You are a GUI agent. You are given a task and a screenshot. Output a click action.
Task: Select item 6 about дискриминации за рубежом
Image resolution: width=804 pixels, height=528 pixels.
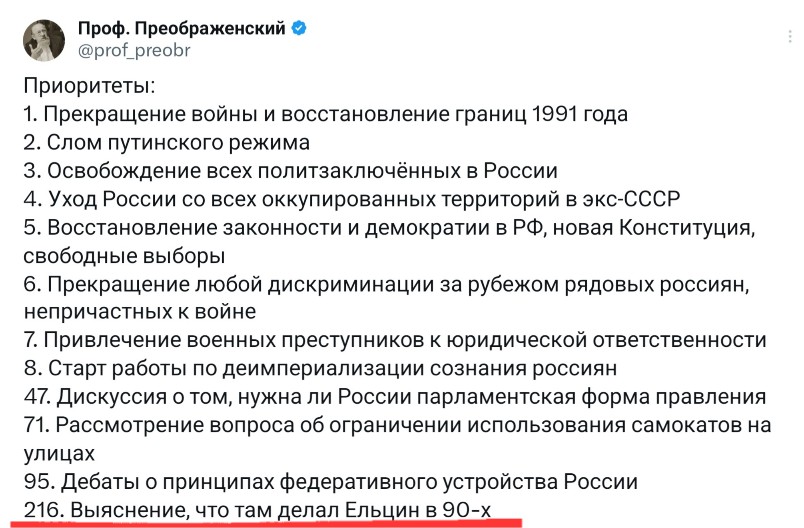pos(387,284)
